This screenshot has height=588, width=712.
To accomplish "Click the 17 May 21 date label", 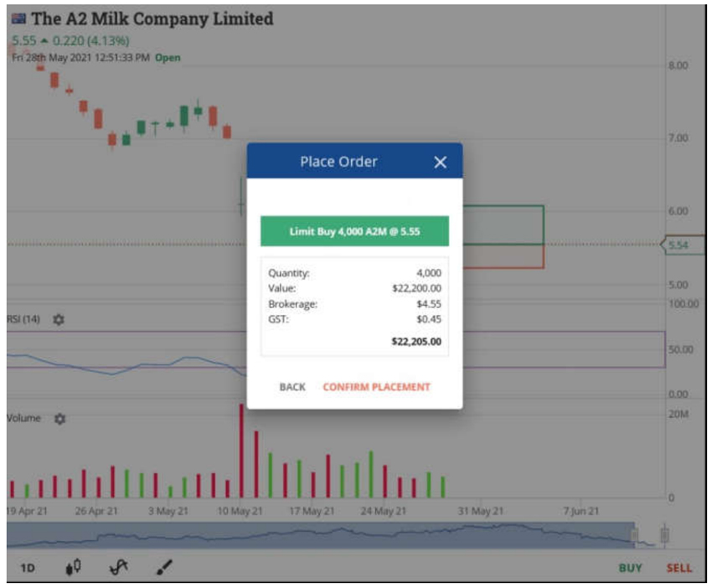I will point(312,511).
